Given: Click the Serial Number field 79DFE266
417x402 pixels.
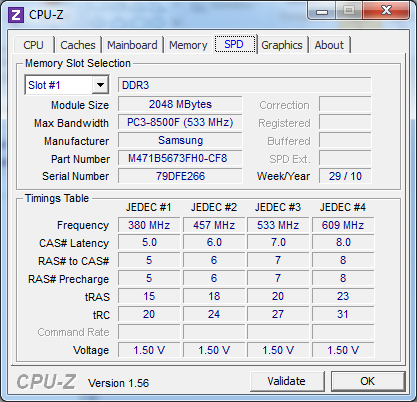Looking at the screenshot, I should click(180, 176).
